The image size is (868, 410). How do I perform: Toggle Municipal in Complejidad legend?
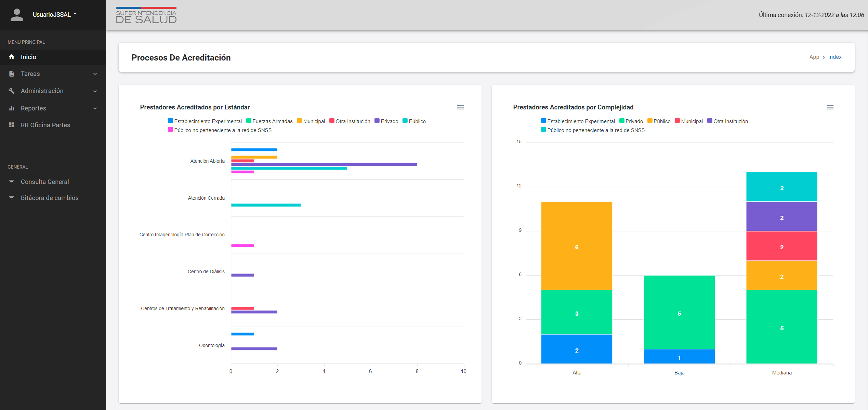click(689, 121)
